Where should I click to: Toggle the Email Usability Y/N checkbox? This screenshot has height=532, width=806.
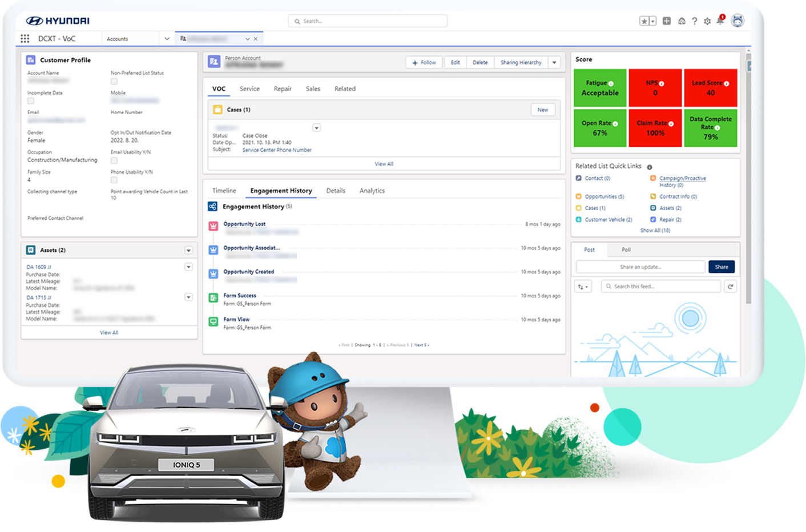[x=114, y=160]
